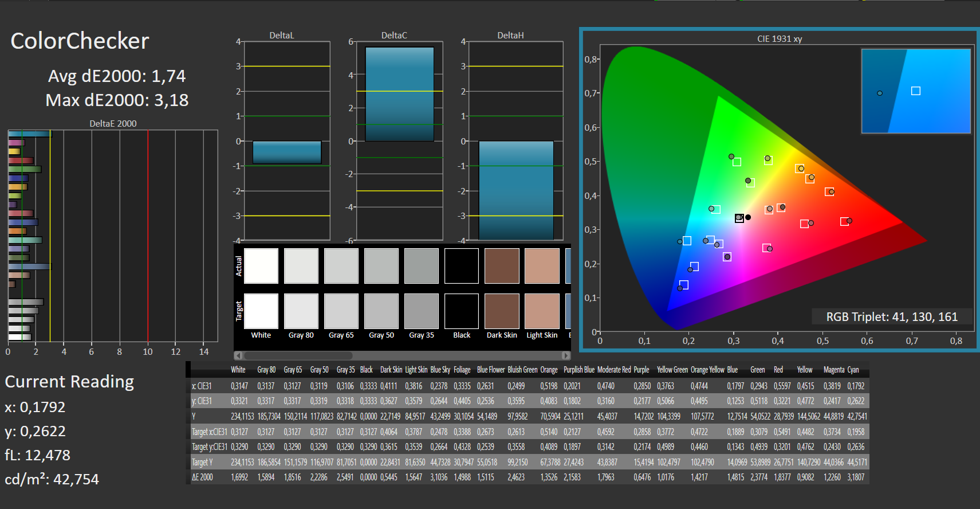Click the Target y:CIE31 row label

coord(209,447)
